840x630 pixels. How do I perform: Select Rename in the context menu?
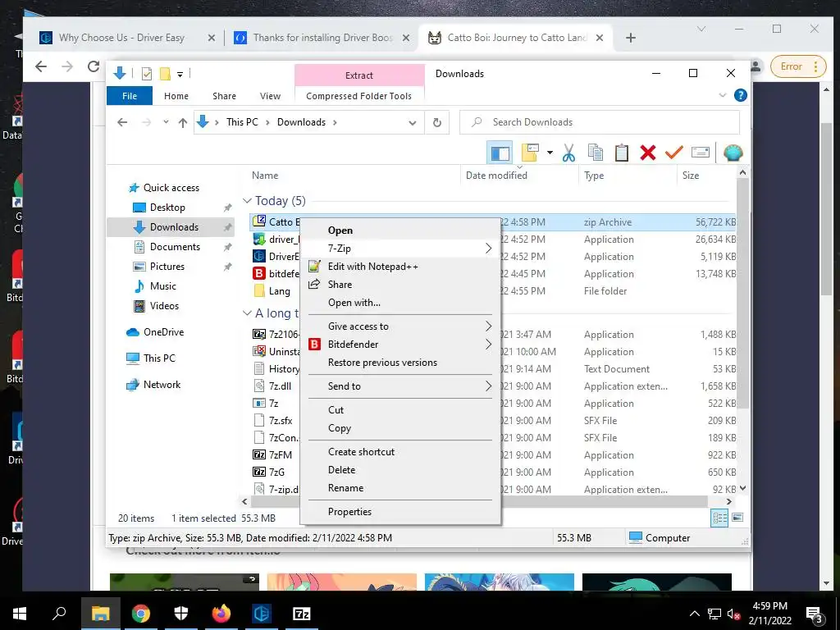400,488
